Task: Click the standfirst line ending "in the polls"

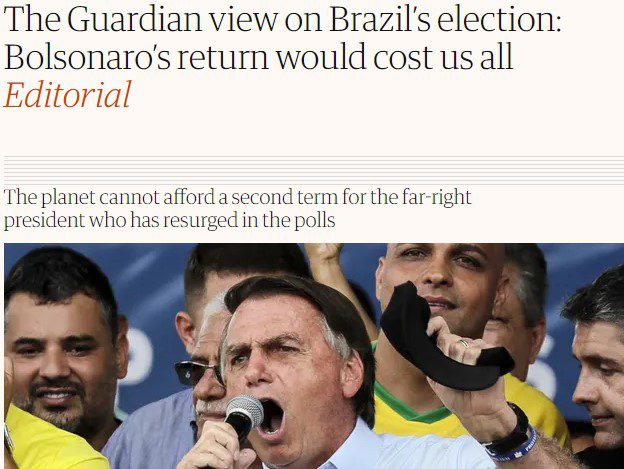Action: point(170,220)
